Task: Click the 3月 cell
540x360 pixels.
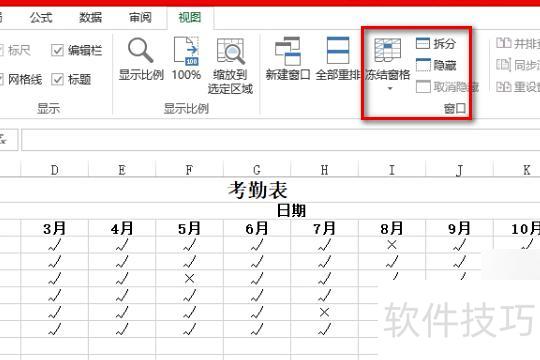Action: (x=54, y=228)
